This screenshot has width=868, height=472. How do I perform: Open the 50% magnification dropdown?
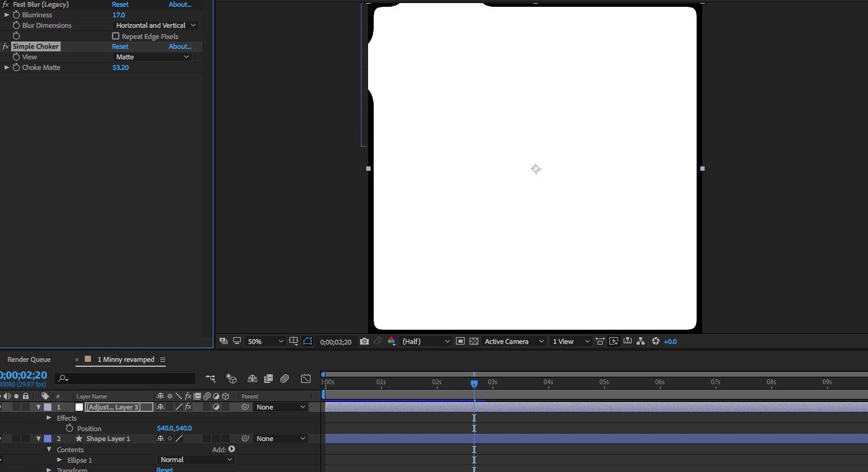[x=265, y=341]
